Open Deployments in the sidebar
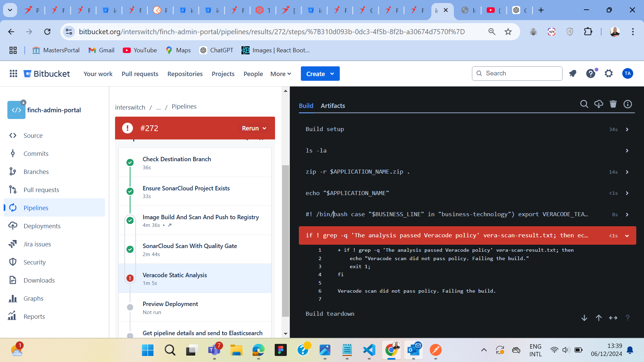 42,226
